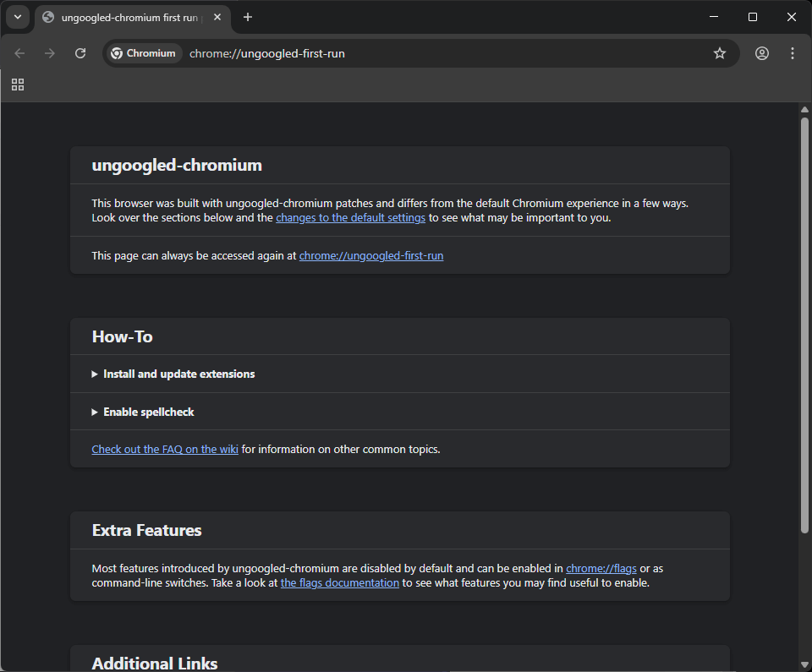Screen dimensions: 812x672
Task: Maximize the Chromium window
Action: click(753, 17)
